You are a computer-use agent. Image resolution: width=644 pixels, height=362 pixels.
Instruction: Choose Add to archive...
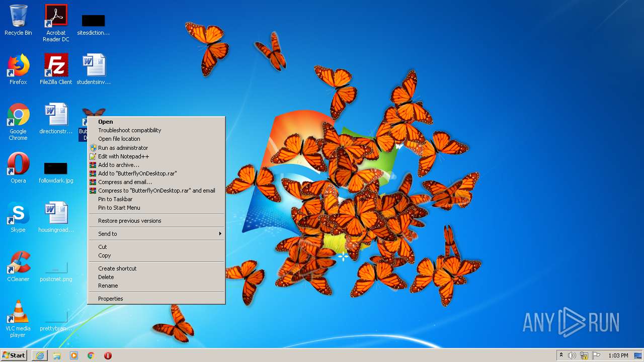point(156,165)
